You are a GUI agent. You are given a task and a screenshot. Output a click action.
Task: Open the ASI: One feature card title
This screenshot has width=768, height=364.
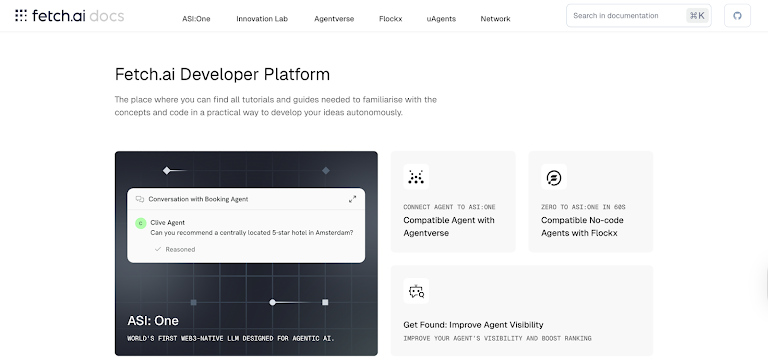(153, 321)
